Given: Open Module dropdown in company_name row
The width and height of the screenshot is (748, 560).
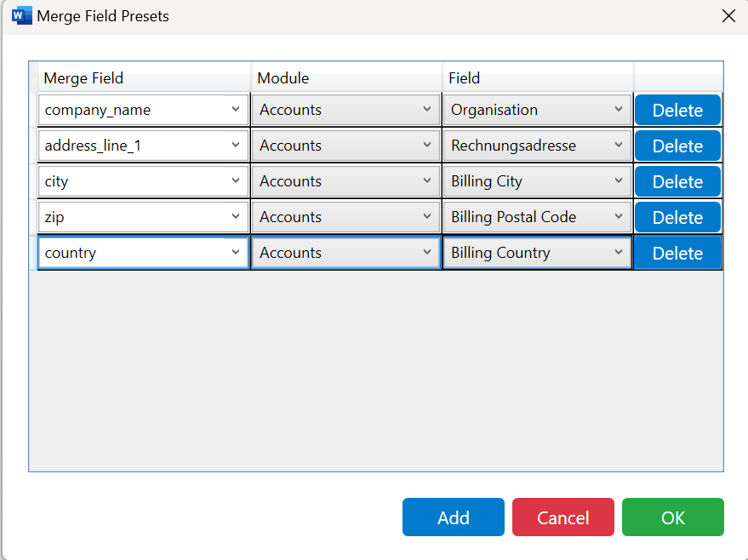Looking at the screenshot, I should coord(345,110).
